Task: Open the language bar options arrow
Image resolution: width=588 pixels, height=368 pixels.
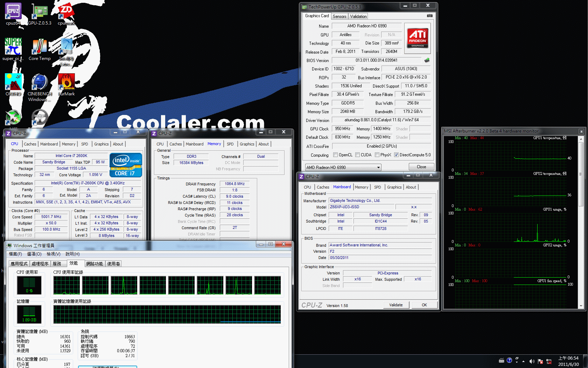Action: coord(517,362)
